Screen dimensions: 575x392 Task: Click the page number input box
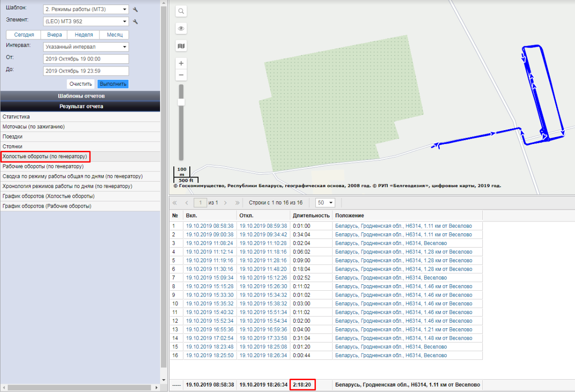pyautogui.click(x=200, y=202)
